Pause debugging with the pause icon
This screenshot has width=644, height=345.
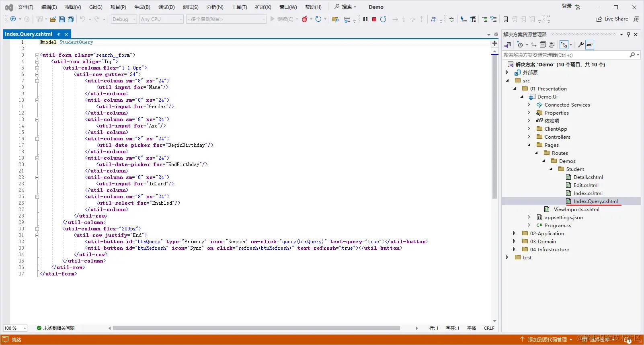(x=365, y=19)
